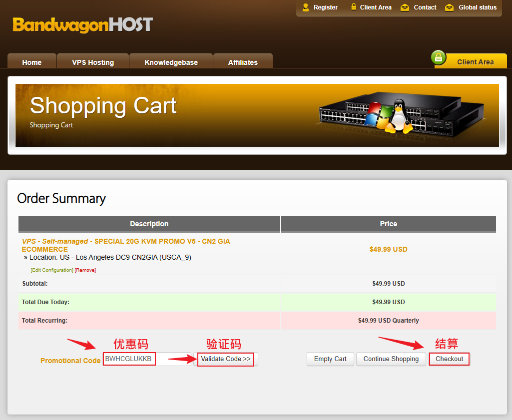Click the server and penguin banner image
This screenshot has width=512, height=420.
[x=400, y=114]
